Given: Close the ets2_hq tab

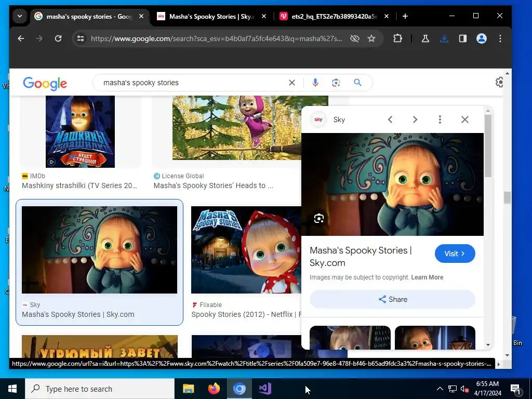Looking at the screenshot, I should [386, 16].
